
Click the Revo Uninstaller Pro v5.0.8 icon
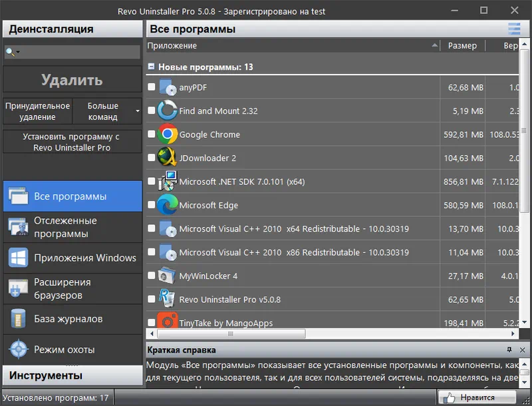pyautogui.click(x=168, y=299)
